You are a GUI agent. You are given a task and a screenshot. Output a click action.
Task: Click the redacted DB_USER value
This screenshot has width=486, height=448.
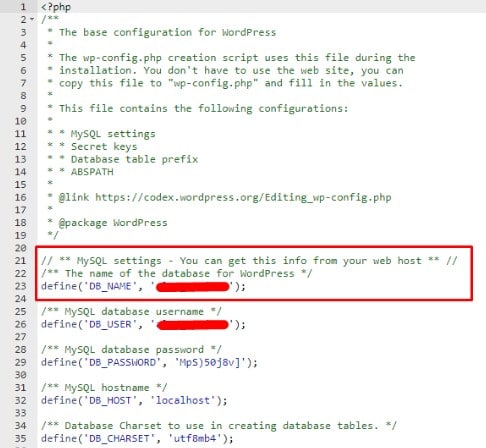click(x=193, y=324)
